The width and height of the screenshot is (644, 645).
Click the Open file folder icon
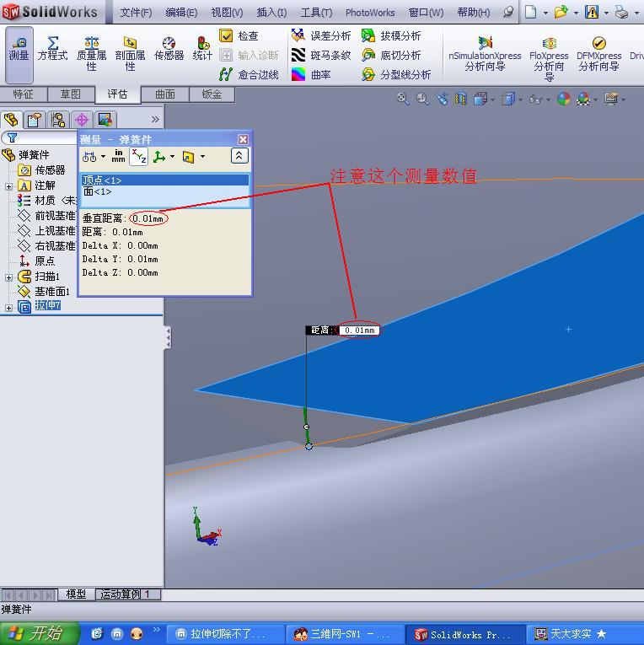pos(561,13)
